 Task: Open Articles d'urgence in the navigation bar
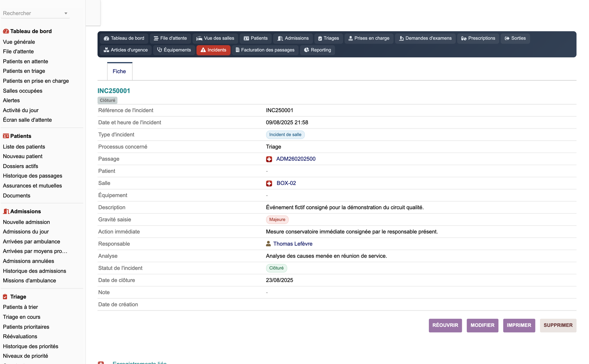tap(126, 50)
